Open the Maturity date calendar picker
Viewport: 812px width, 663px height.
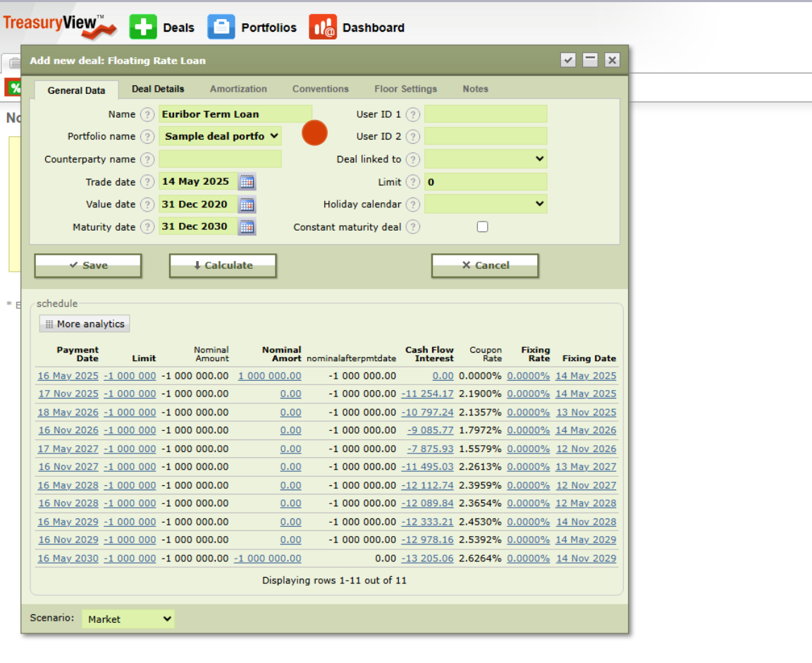point(247,227)
